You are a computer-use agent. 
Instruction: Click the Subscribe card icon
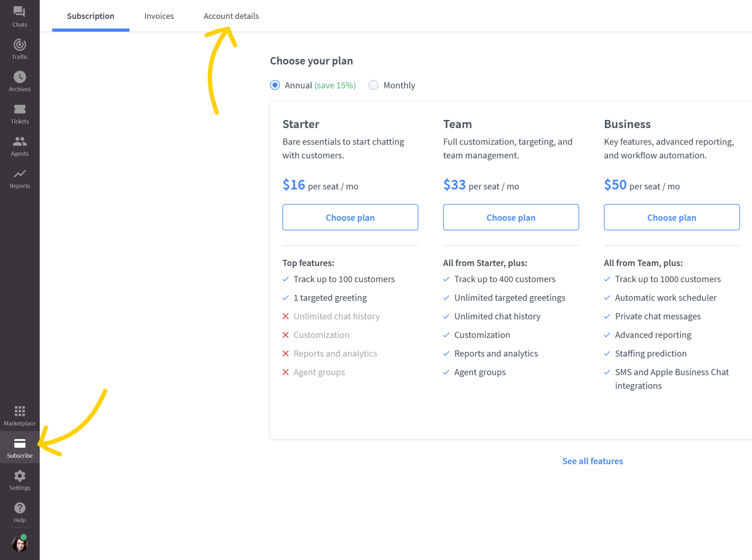pos(19,444)
